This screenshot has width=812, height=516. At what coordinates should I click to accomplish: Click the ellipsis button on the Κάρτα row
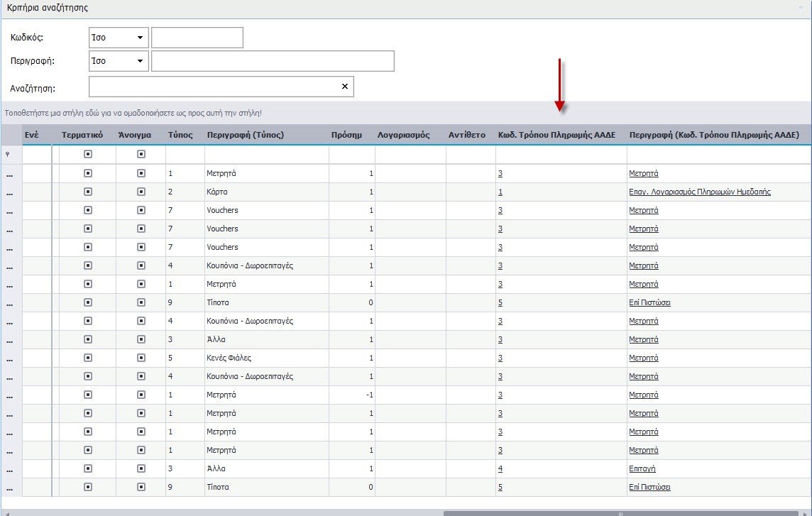click(10, 192)
